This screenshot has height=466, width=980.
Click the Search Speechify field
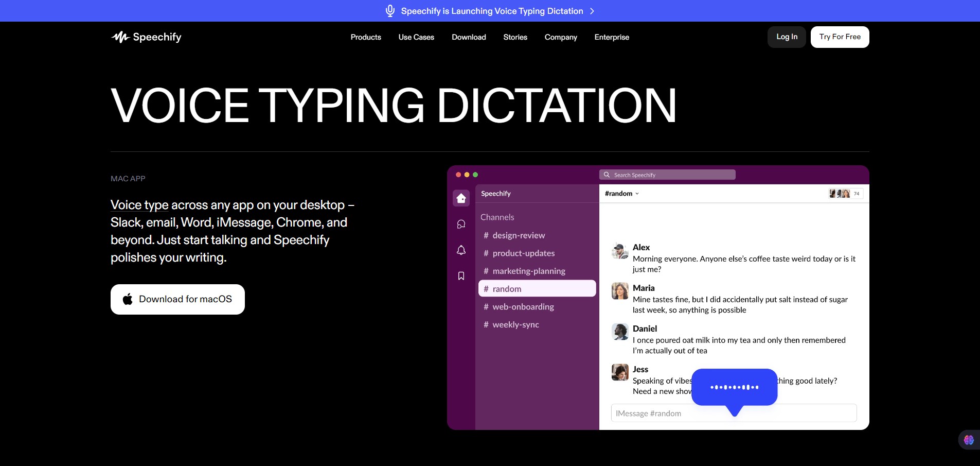pyautogui.click(x=667, y=175)
